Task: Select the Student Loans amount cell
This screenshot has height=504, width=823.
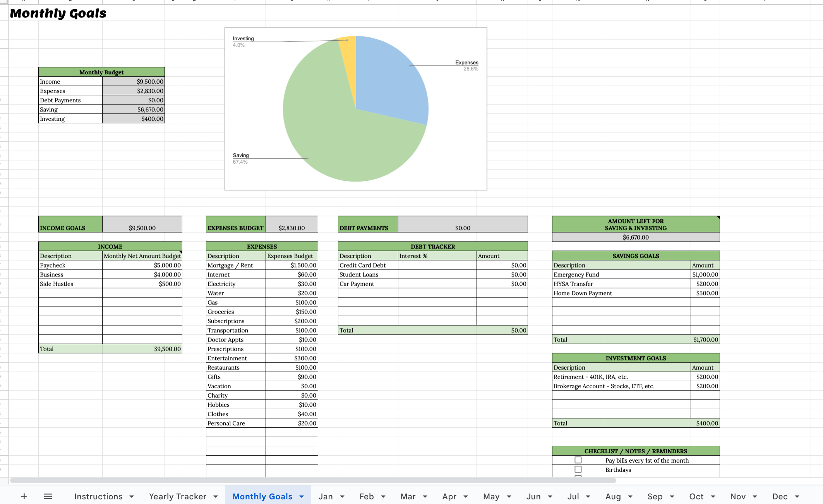Action: [502, 274]
